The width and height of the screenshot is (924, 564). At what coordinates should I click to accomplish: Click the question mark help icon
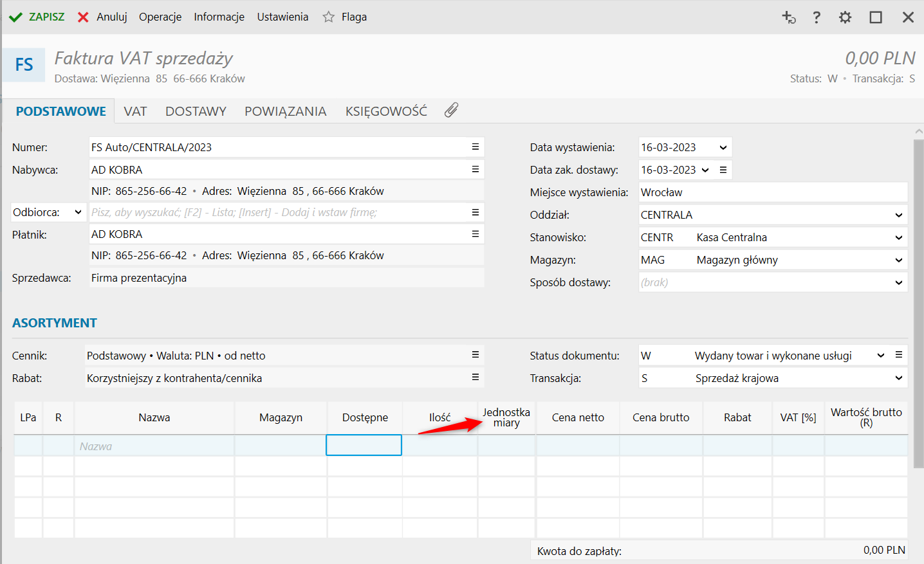click(817, 17)
